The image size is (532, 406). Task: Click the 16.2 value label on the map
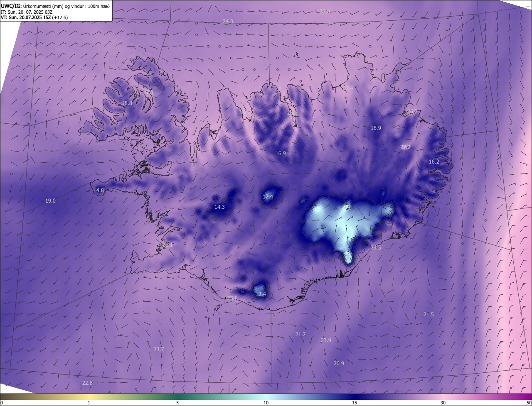click(434, 161)
